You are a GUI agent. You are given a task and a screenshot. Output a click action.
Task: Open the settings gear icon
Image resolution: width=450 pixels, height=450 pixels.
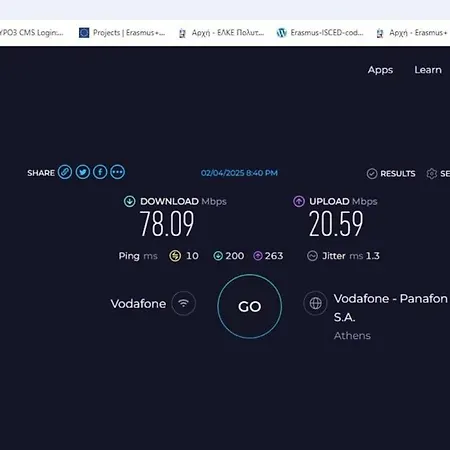[432, 174]
